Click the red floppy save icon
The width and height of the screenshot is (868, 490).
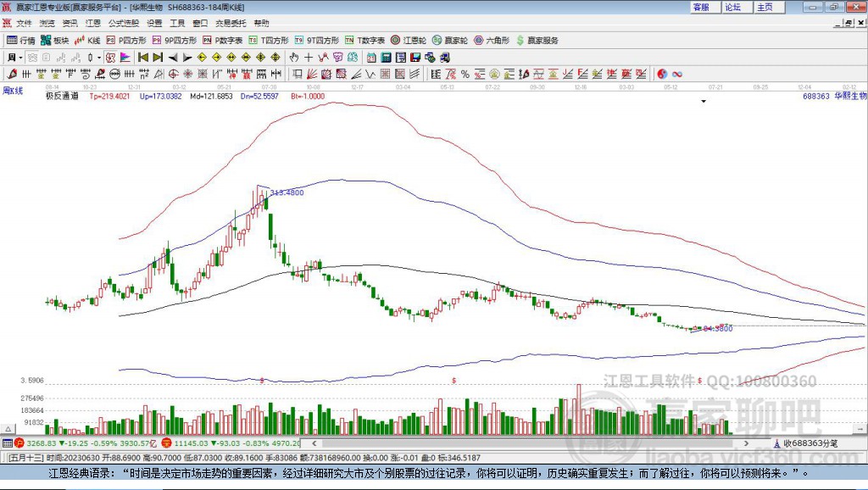[x=415, y=58]
